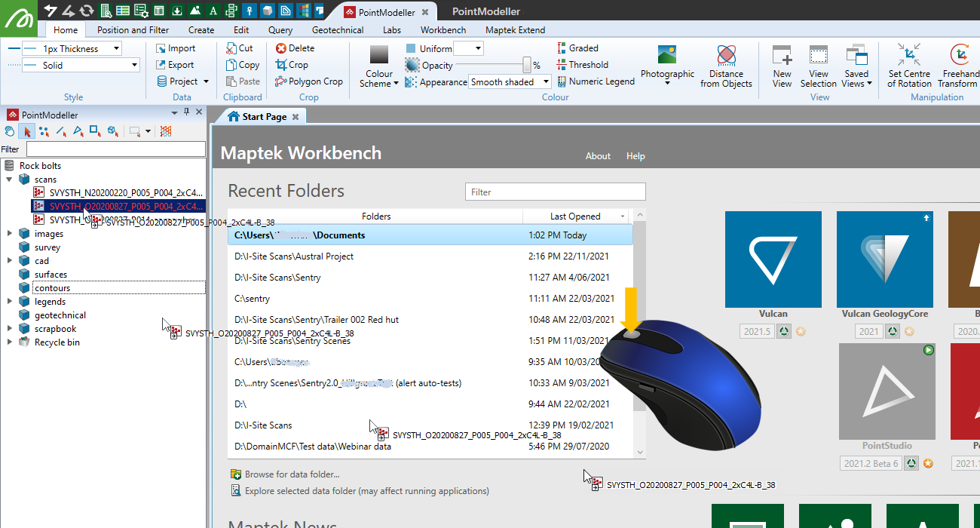Click Distance from Objects tool
The image size is (980, 528).
726,66
